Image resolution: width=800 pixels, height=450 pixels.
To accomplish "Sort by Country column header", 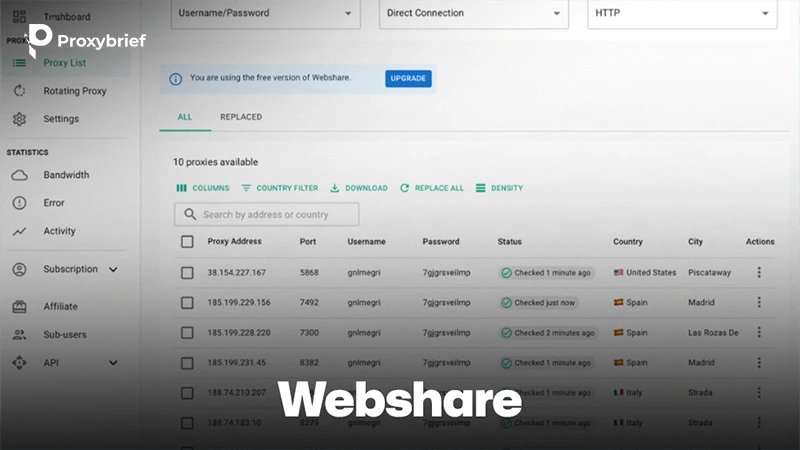I will click(x=628, y=242).
